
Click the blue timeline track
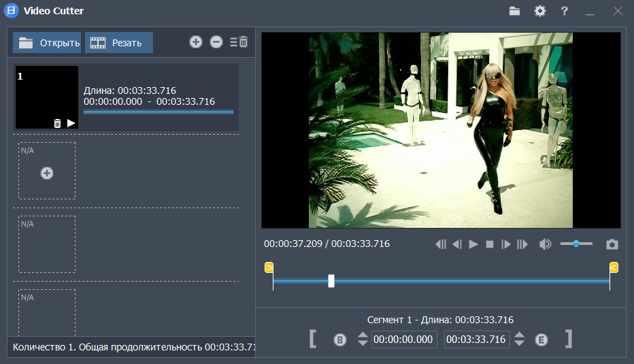[441, 281]
